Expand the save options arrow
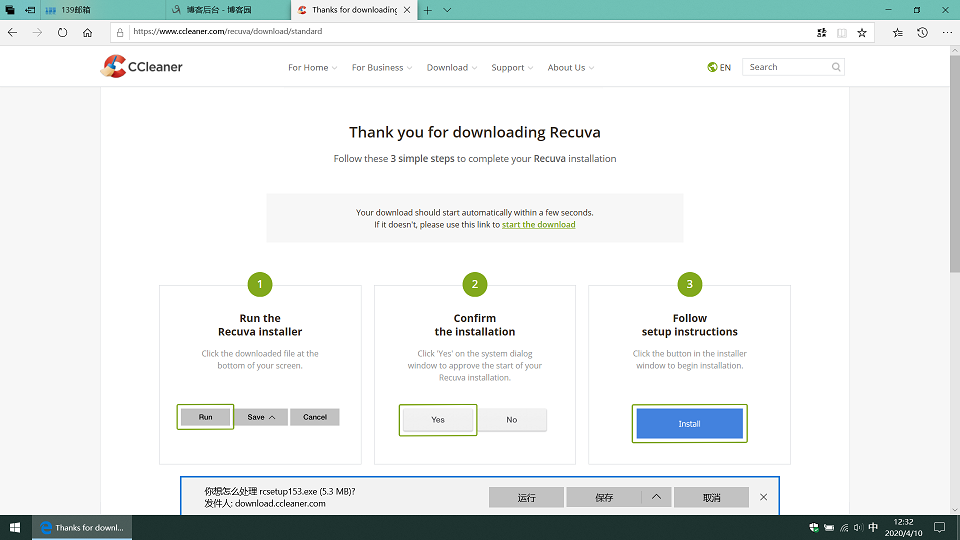Viewport: 960px width, 540px height. point(656,497)
